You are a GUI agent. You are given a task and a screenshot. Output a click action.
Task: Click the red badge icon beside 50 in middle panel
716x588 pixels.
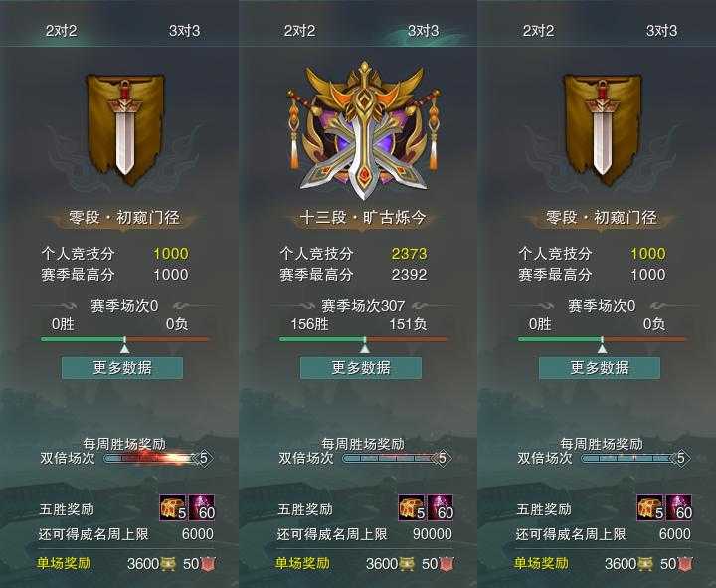[447, 564]
